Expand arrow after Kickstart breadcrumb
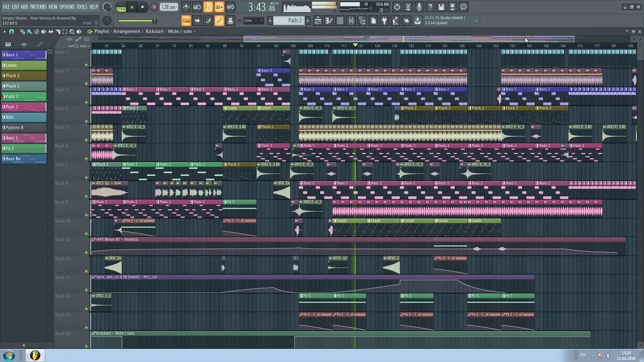The image size is (644, 362). (195, 31)
